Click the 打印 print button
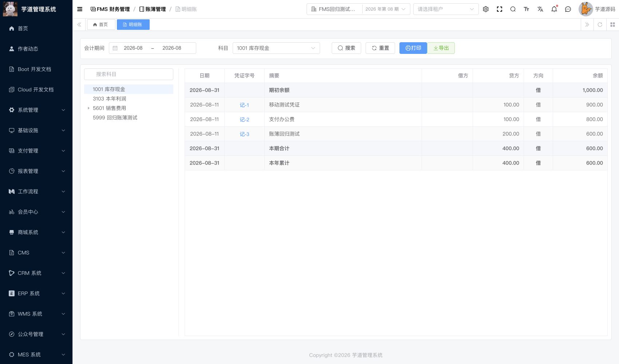The height and width of the screenshot is (364, 619). (413, 48)
